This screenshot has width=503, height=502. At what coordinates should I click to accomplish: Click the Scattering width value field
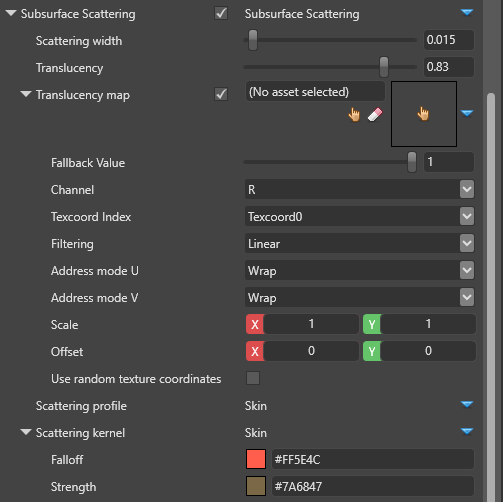click(x=449, y=40)
